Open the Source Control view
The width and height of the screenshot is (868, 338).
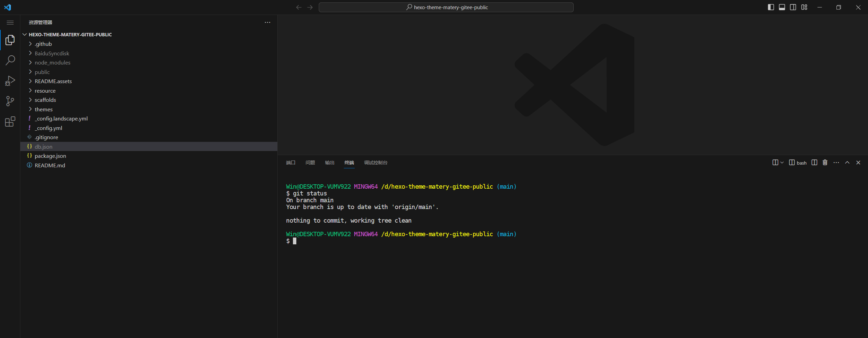[10, 101]
